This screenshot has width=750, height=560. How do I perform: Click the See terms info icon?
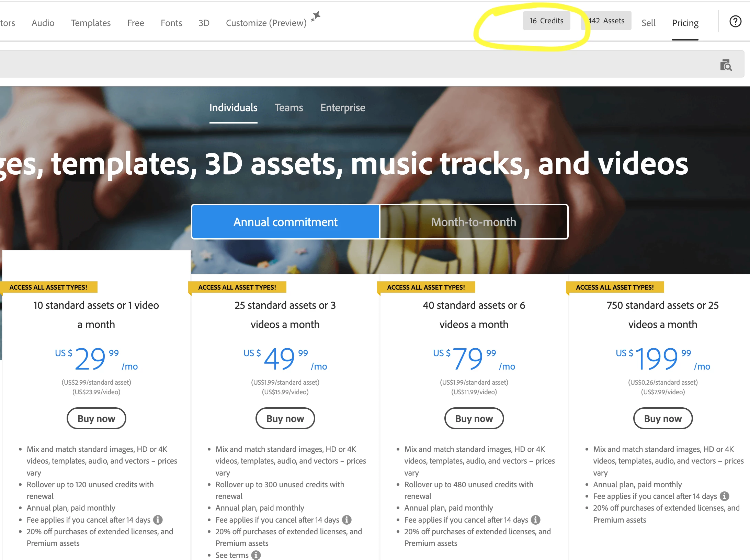(x=256, y=555)
